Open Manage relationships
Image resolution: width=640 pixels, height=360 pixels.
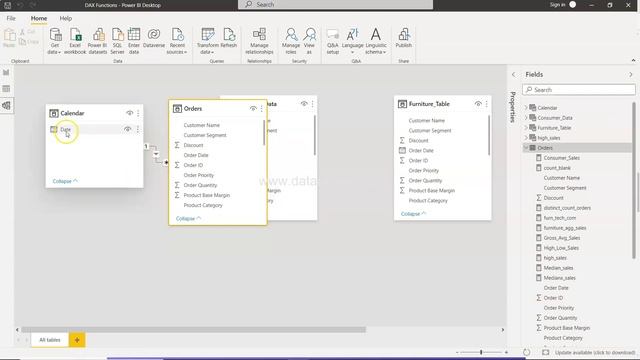tap(259, 41)
